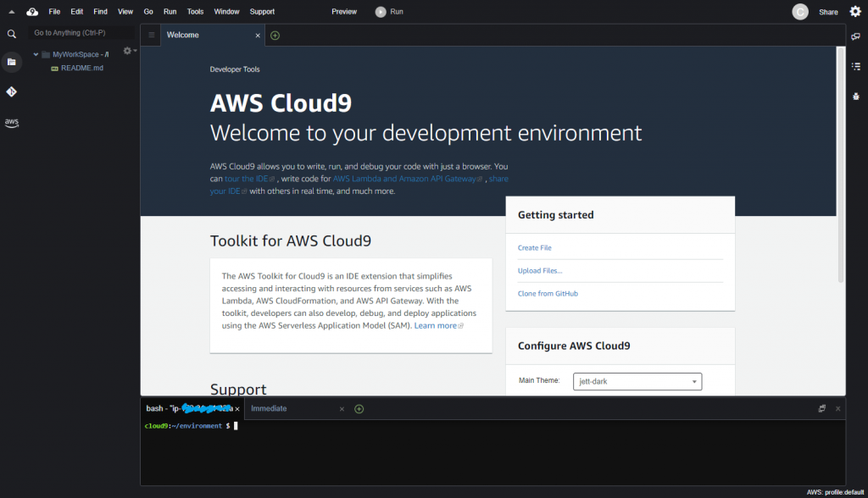
Task: Close the console panel
Action: pos(838,408)
